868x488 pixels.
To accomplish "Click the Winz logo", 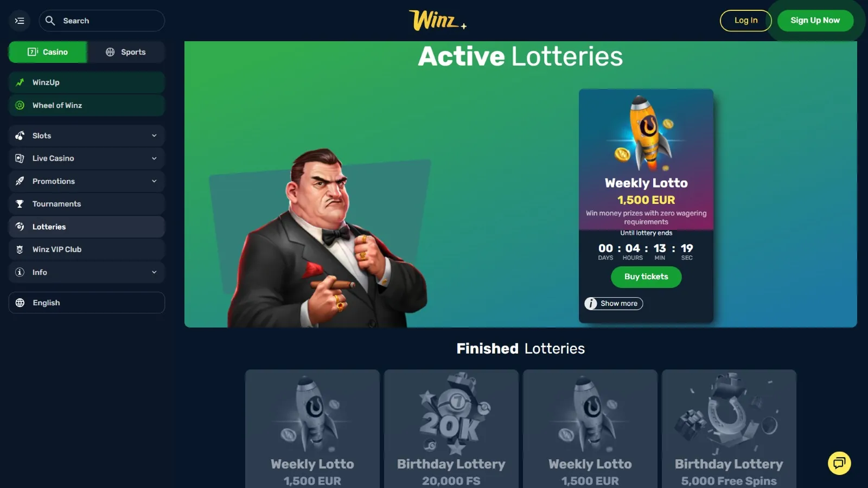I will point(437,21).
